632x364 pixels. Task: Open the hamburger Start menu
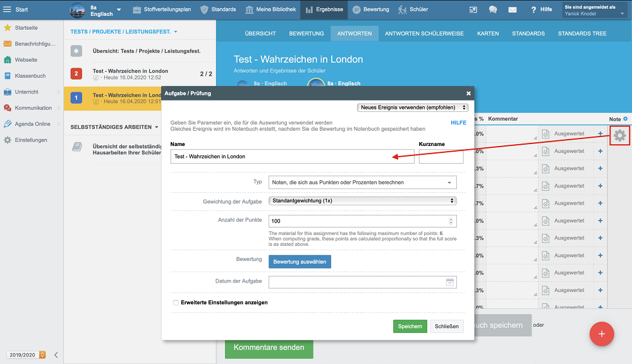point(8,9)
